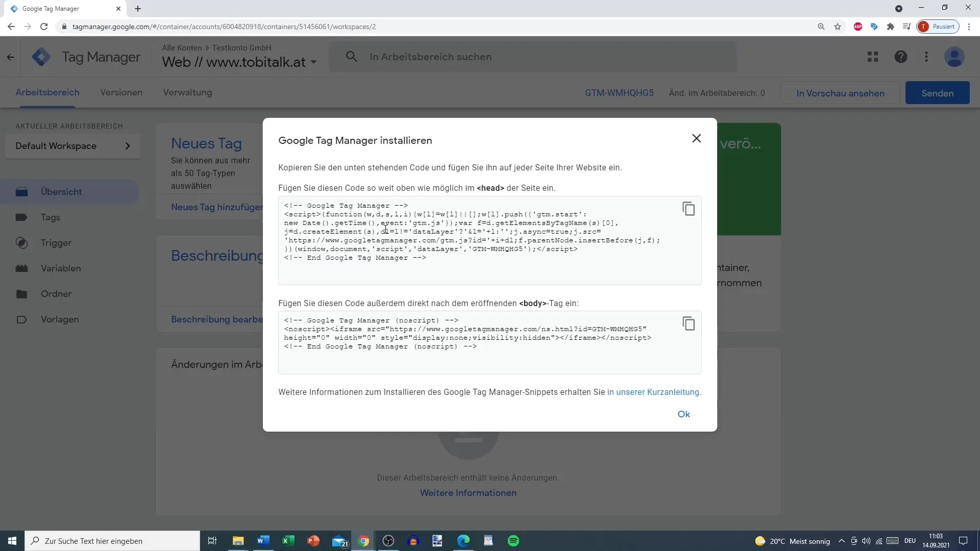Focus the 'In Arbeitsbereich suchen' search field
This screenshot has height=551, width=980.
533,57
